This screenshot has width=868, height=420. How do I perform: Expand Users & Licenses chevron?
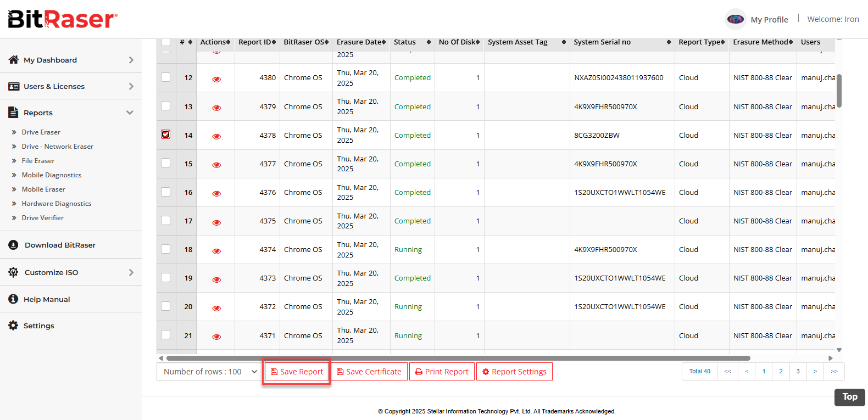pos(131,86)
